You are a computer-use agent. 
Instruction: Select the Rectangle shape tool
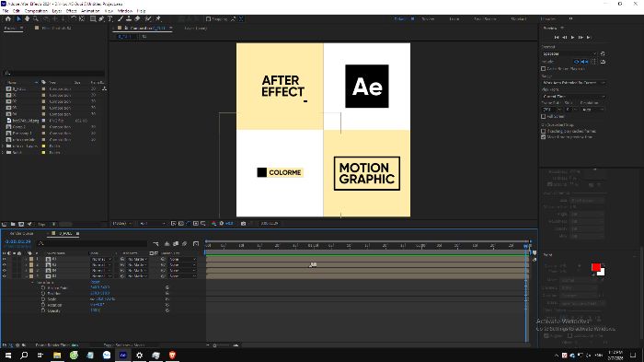93,19
